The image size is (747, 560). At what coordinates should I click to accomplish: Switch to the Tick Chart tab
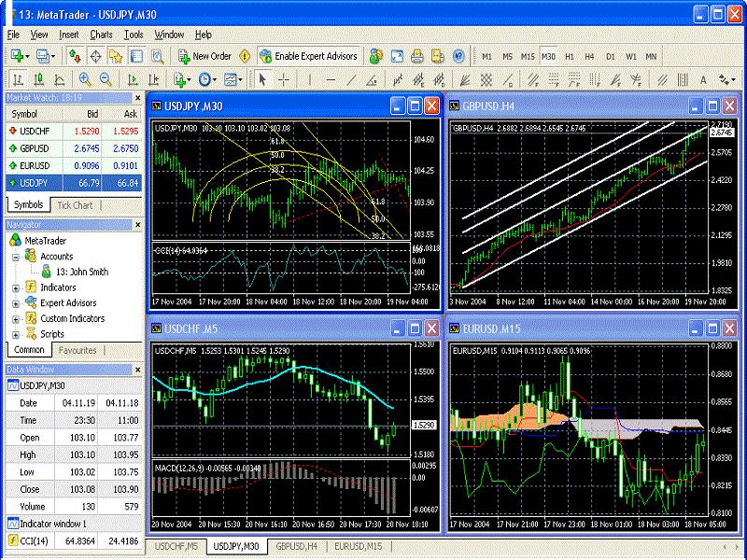tap(75, 205)
